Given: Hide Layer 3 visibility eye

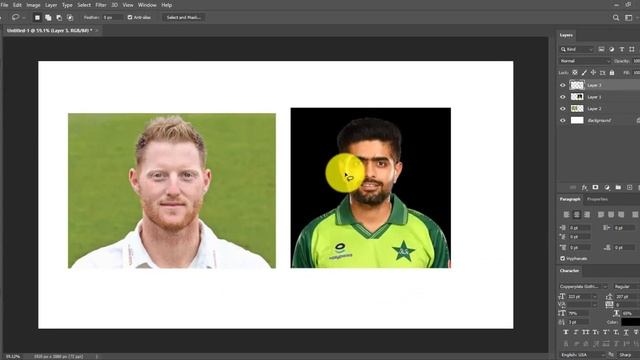Looking at the screenshot, I should (x=563, y=85).
